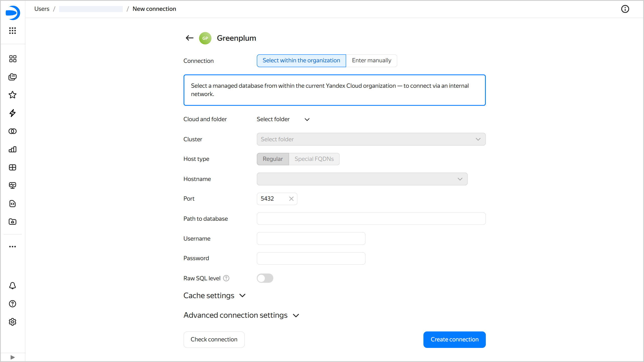
Task: Open the Hostname dropdown
Action: pos(362,179)
